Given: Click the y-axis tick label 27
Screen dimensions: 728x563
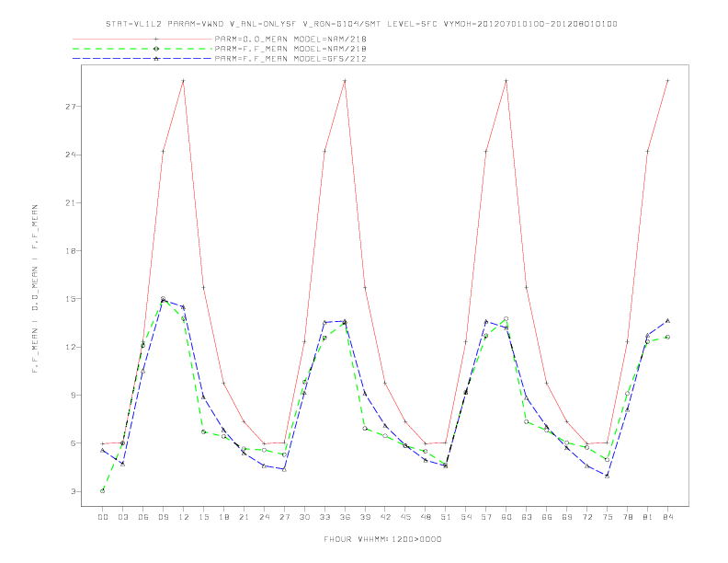Looking at the screenshot, I should coord(71,107).
